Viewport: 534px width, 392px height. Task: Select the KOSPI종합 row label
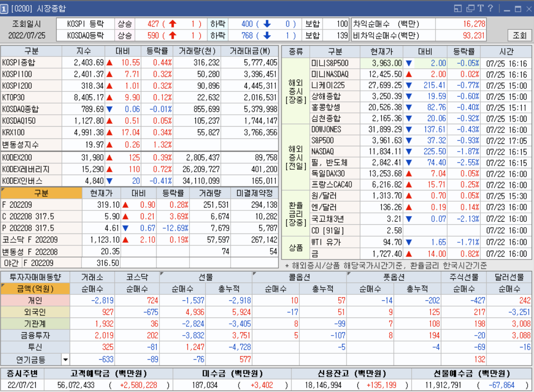[x=31, y=63]
